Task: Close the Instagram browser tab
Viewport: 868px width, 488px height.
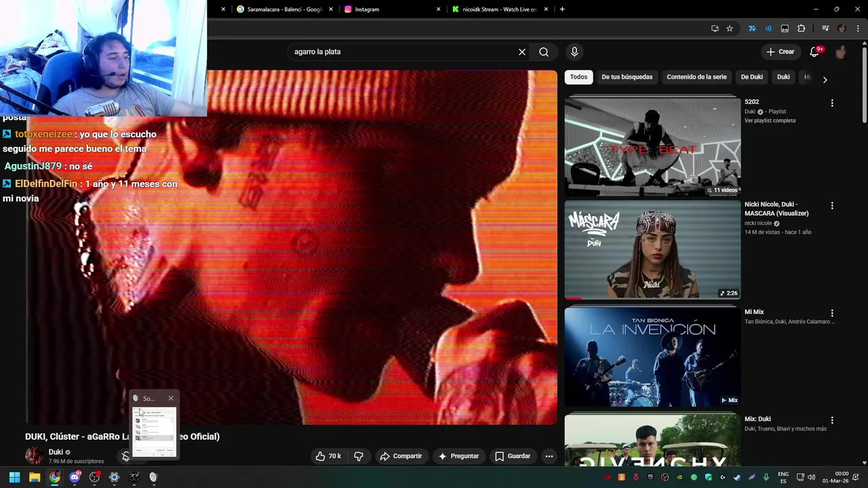Action: pyautogui.click(x=438, y=9)
